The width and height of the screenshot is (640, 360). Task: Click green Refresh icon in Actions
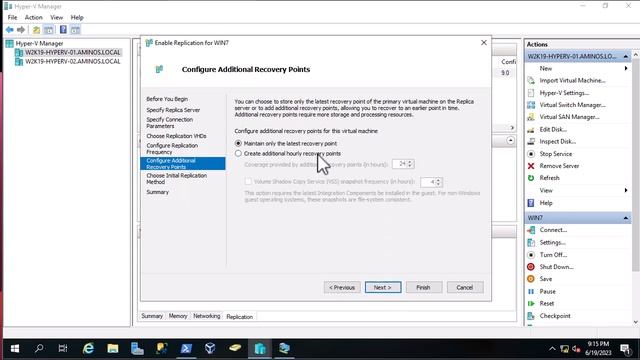tap(531, 178)
